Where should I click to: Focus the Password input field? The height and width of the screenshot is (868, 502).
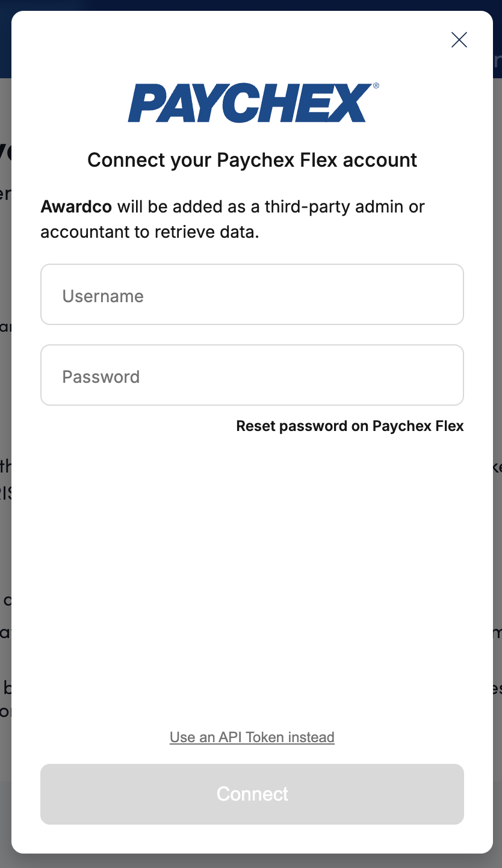(252, 375)
